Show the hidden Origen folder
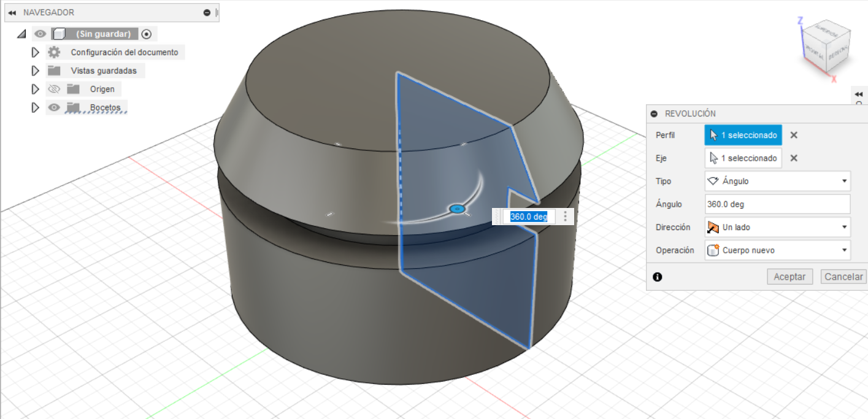 pyautogui.click(x=54, y=89)
